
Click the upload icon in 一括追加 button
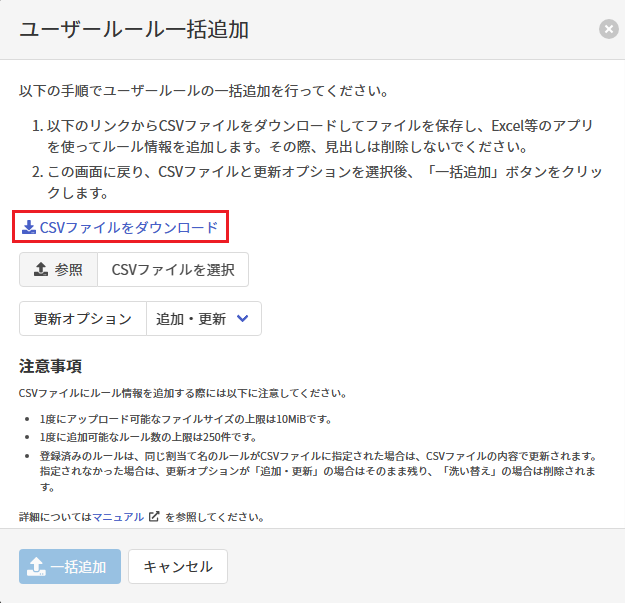click(x=36, y=567)
